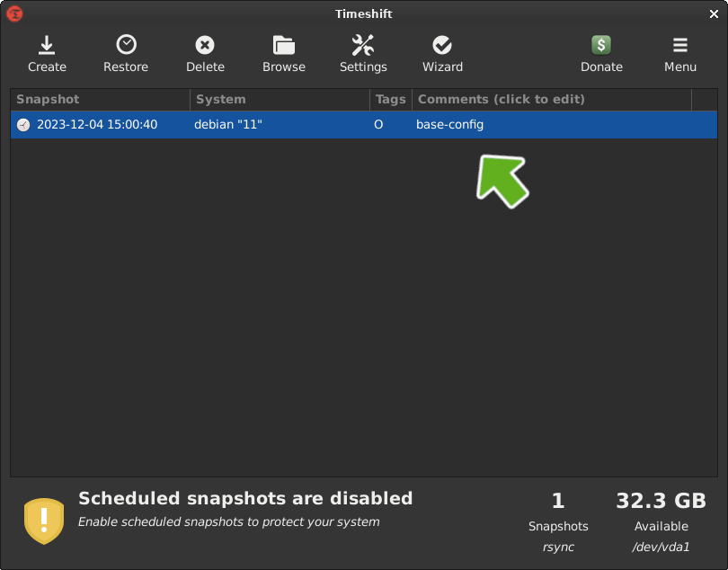Open the Restore snapshot tool
The height and width of the screenshot is (570, 728).
click(x=126, y=45)
